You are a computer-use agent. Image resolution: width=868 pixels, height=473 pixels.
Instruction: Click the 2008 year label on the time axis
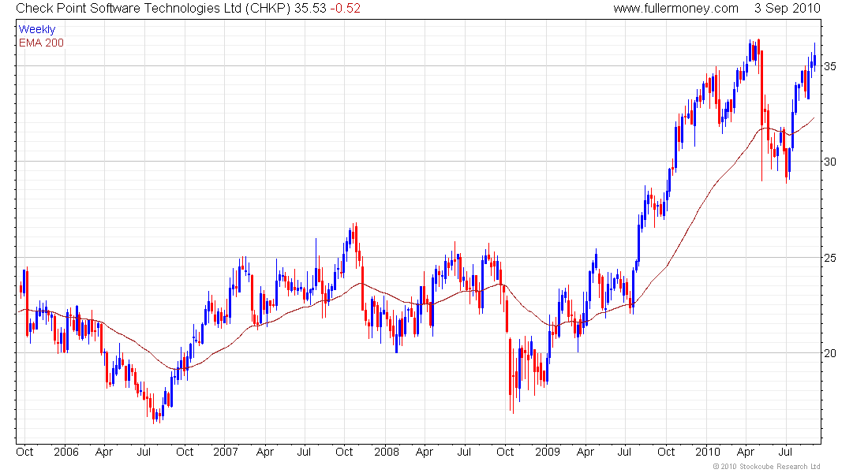pyautogui.click(x=387, y=452)
